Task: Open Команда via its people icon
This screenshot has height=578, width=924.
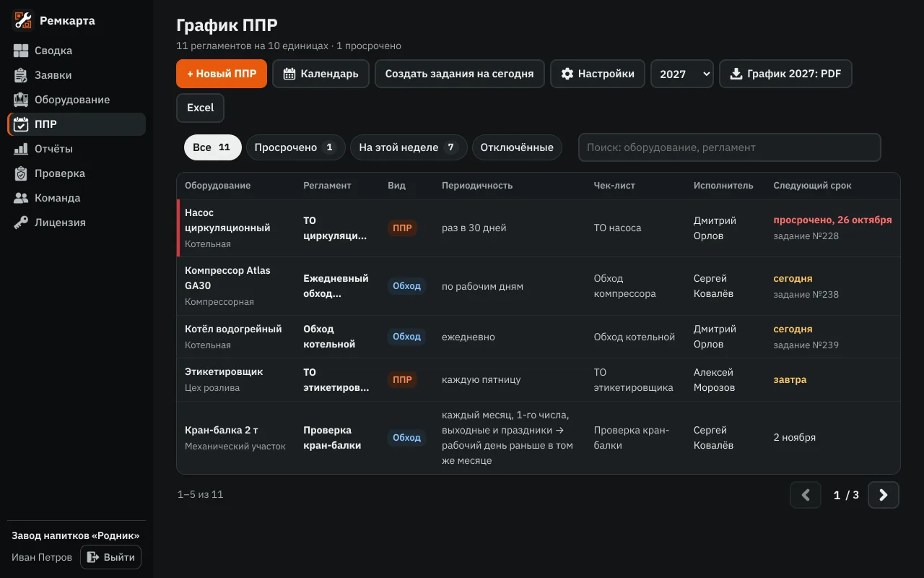Action: click(x=21, y=198)
